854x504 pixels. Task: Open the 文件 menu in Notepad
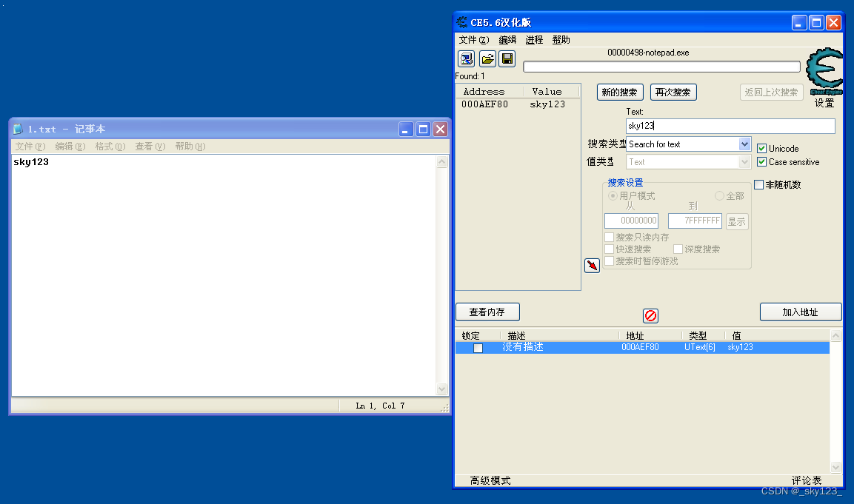point(30,147)
